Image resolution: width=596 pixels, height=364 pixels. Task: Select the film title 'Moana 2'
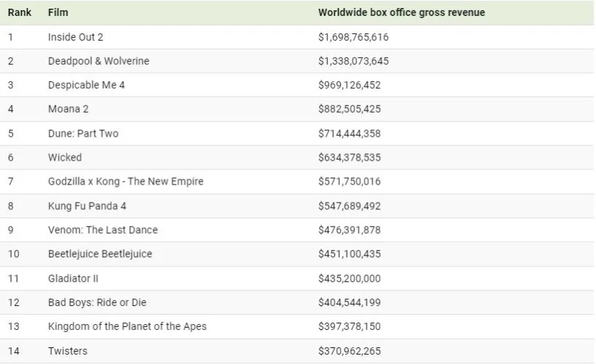tap(68, 109)
